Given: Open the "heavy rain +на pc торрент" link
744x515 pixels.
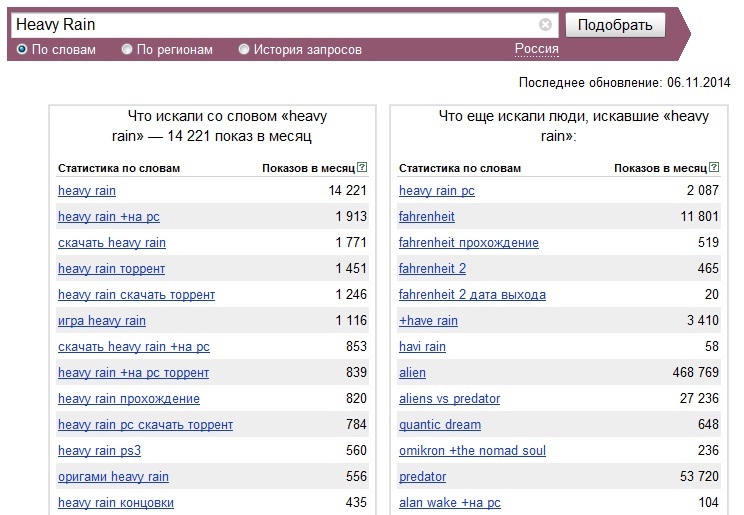Looking at the screenshot, I should tap(133, 373).
